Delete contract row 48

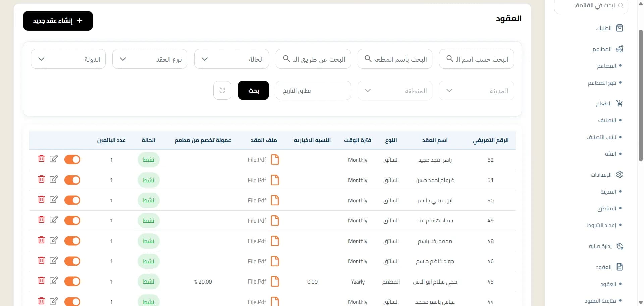tap(41, 240)
